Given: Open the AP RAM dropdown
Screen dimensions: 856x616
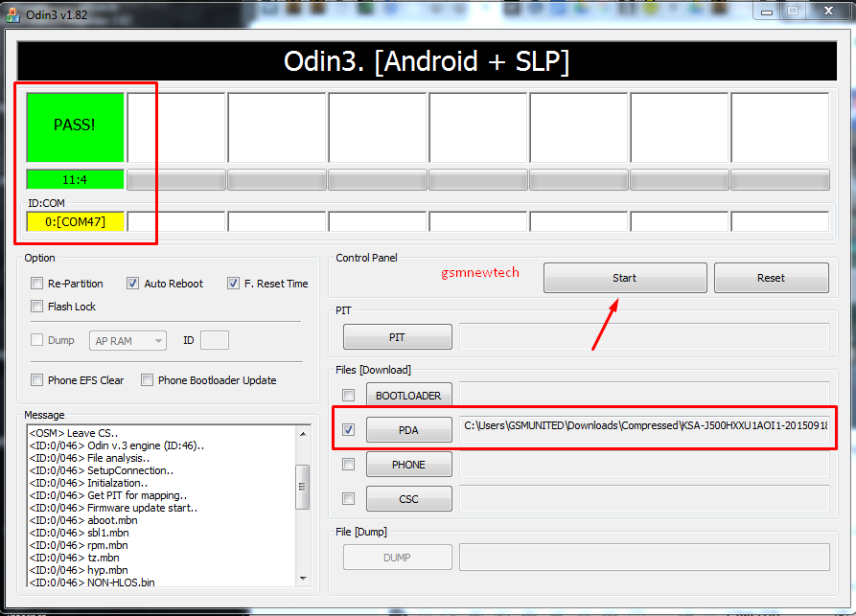Looking at the screenshot, I should point(127,340).
